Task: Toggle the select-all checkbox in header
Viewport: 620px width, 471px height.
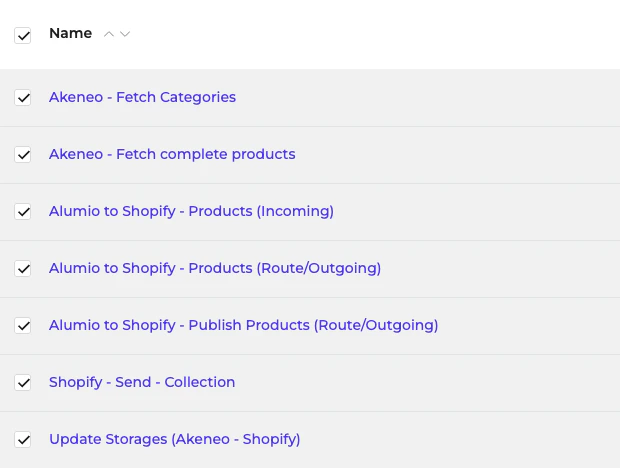Action: pos(23,35)
